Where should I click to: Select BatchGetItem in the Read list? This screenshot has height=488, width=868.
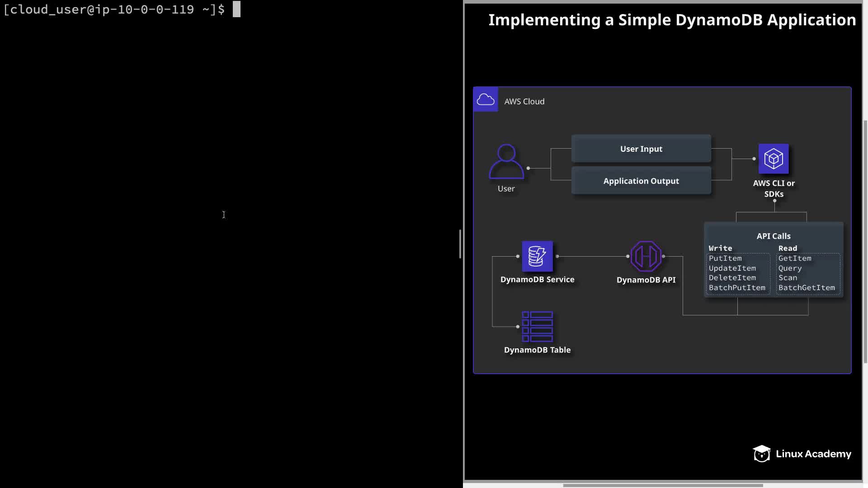coord(807,288)
